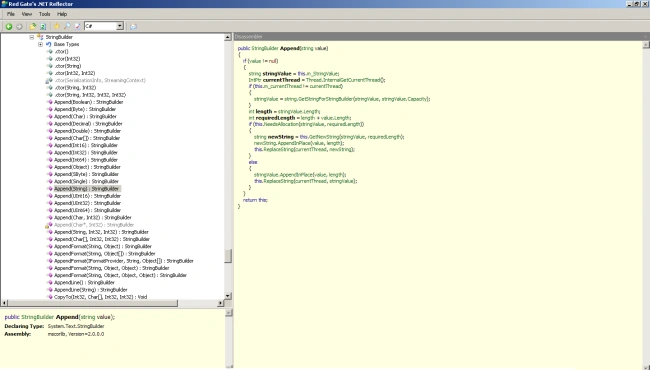Click the Refresh toolbar icon
The image size is (650, 370).
click(x=43, y=27)
